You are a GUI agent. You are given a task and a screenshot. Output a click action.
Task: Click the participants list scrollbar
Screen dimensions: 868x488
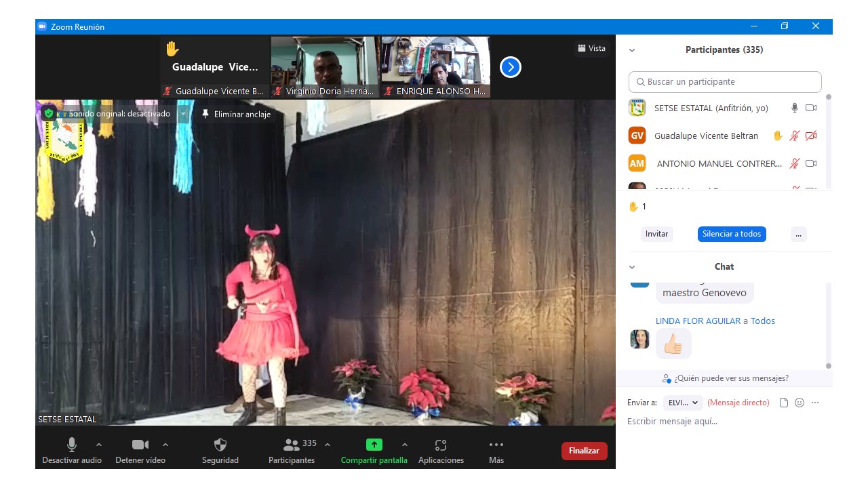pyautogui.click(x=828, y=141)
